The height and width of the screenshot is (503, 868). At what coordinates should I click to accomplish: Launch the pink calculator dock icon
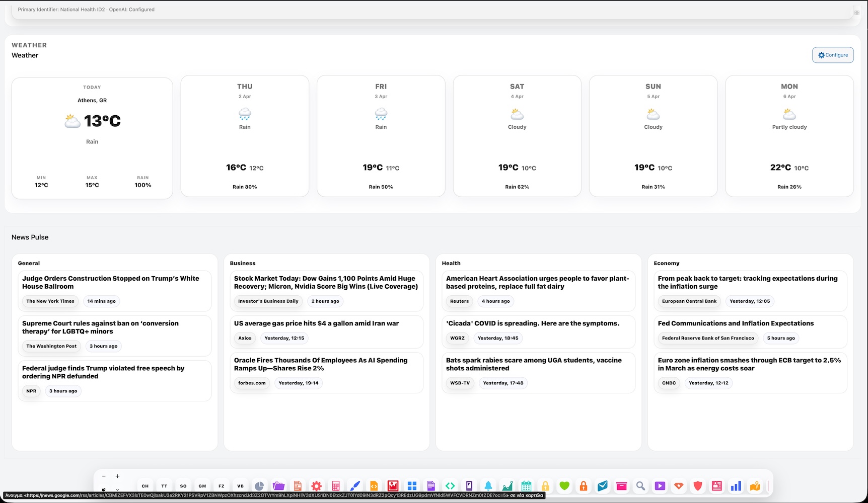click(x=336, y=486)
